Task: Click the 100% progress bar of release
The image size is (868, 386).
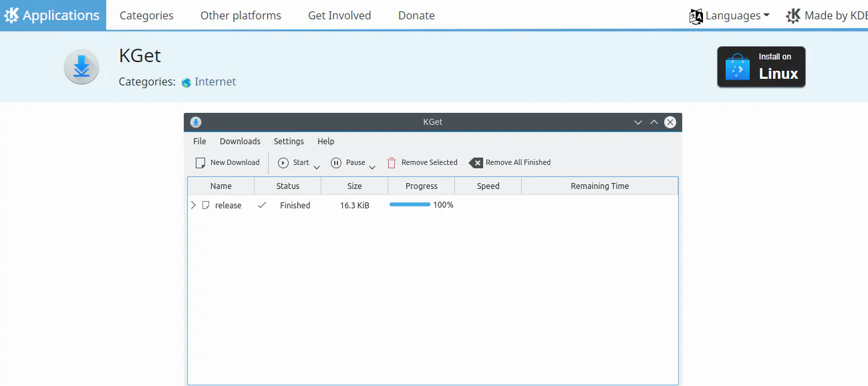Action: (410, 205)
